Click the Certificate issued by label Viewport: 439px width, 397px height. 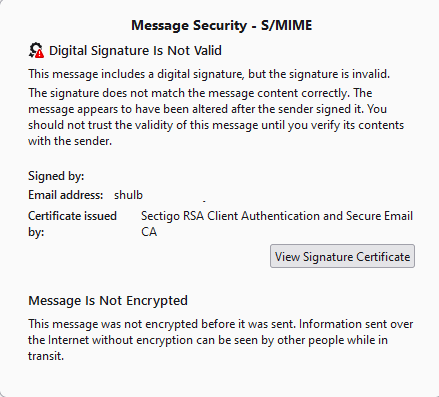tap(72, 224)
